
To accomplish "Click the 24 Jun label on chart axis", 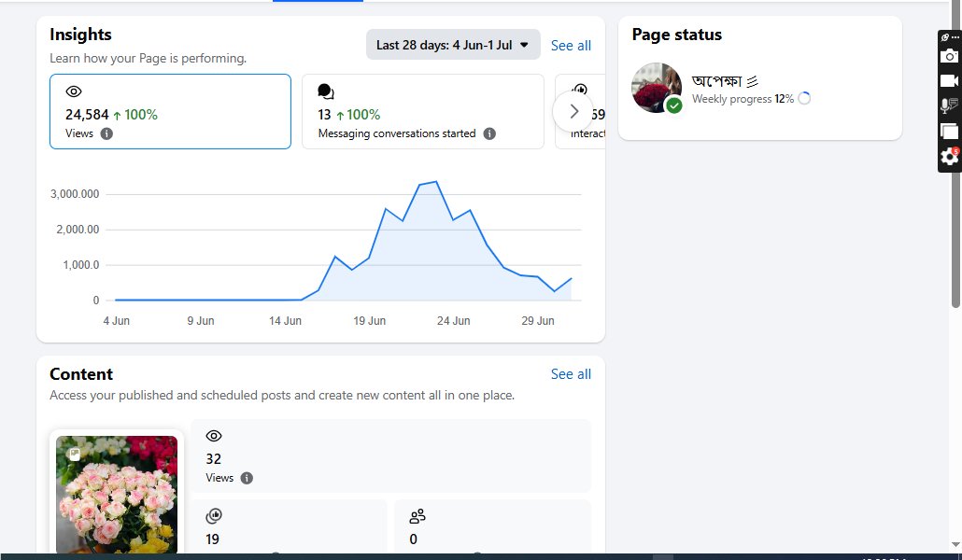I will [x=453, y=321].
